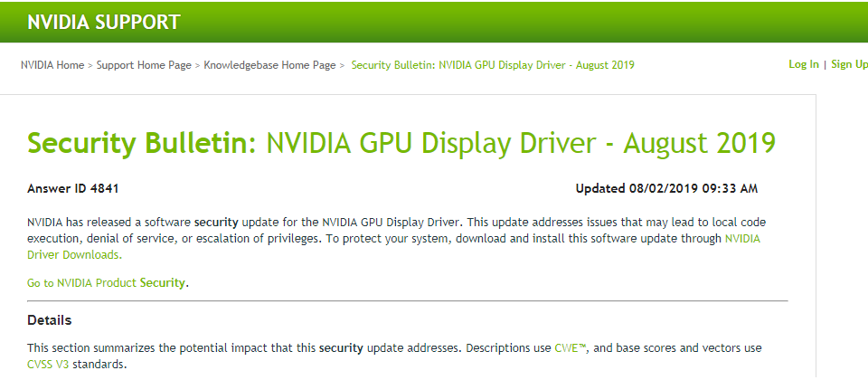Image resolution: width=868 pixels, height=380 pixels.
Task: Click the horizontal rule above Details
Action: coord(408,300)
